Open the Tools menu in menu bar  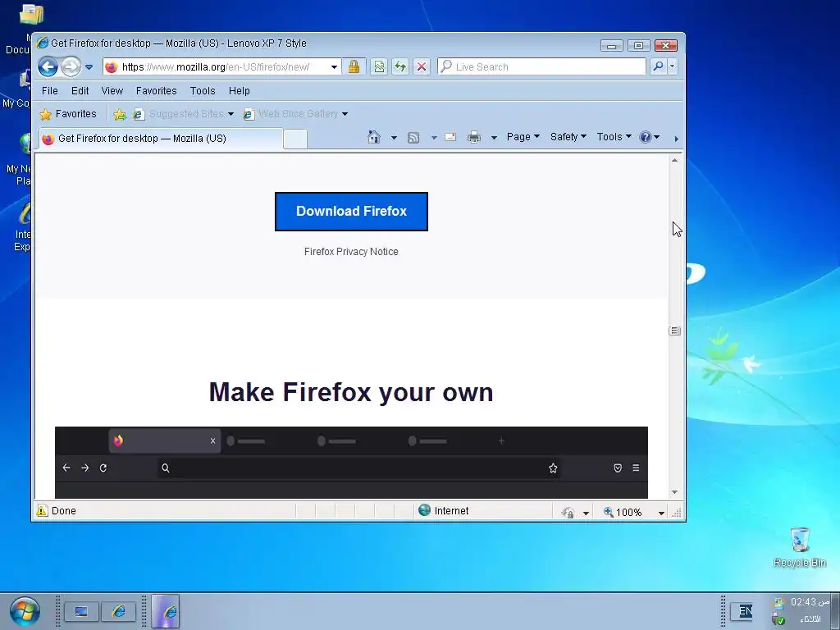[203, 90]
